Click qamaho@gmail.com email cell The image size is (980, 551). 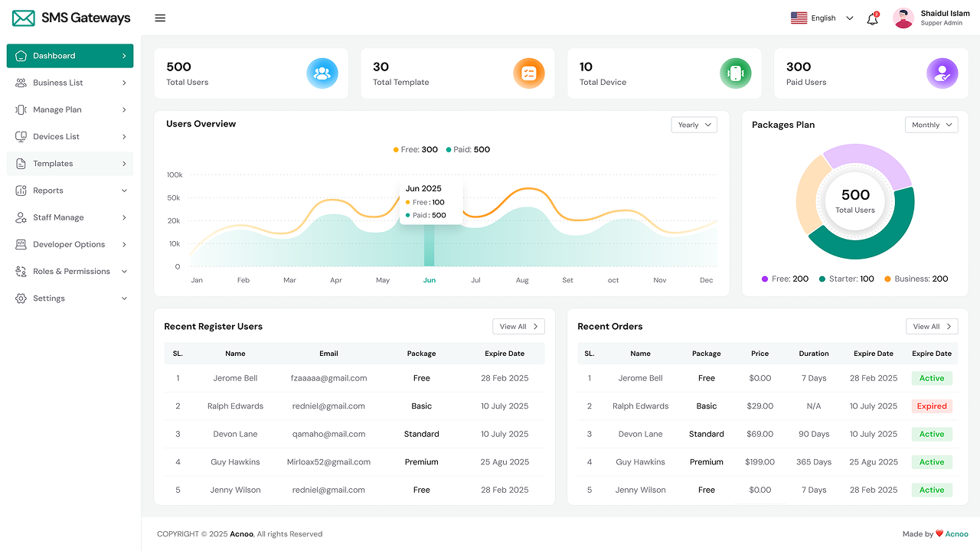(329, 434)
